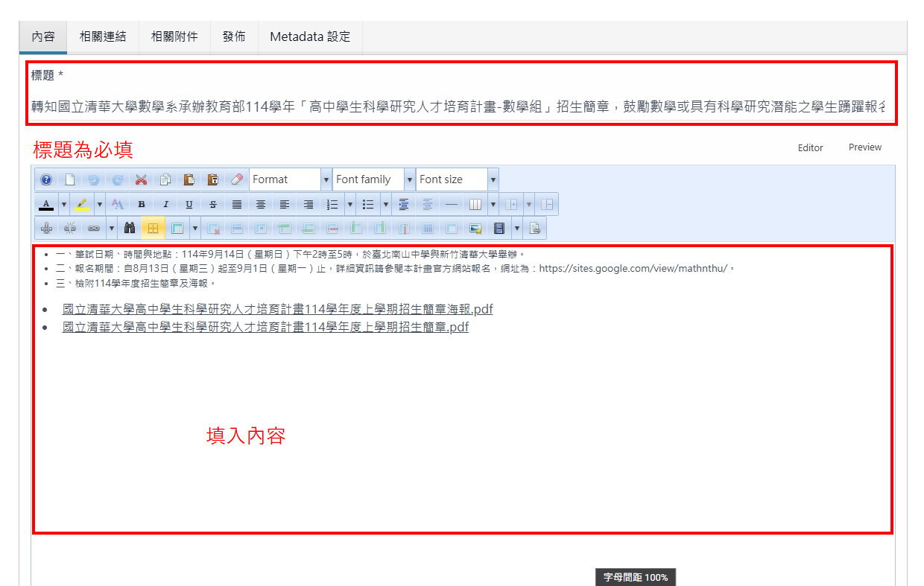Use the Paste as Text icon
924x586 pixels.
[x=212, y=179]
